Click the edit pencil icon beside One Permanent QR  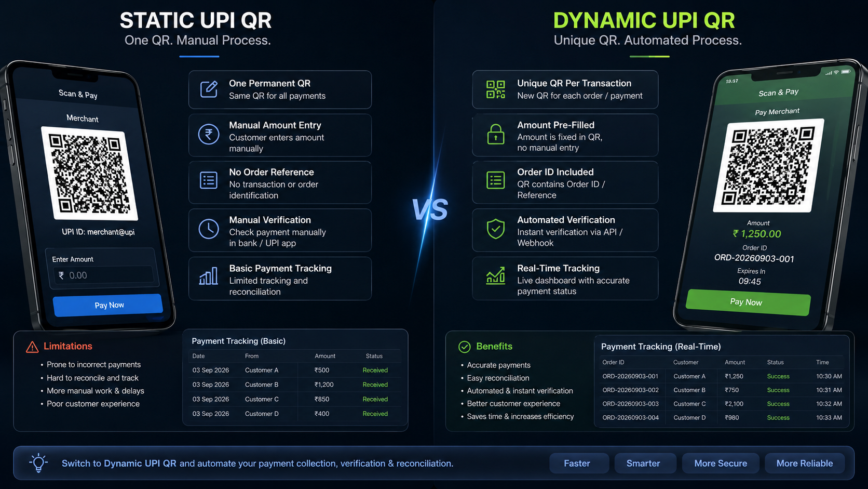coord(209,89)
